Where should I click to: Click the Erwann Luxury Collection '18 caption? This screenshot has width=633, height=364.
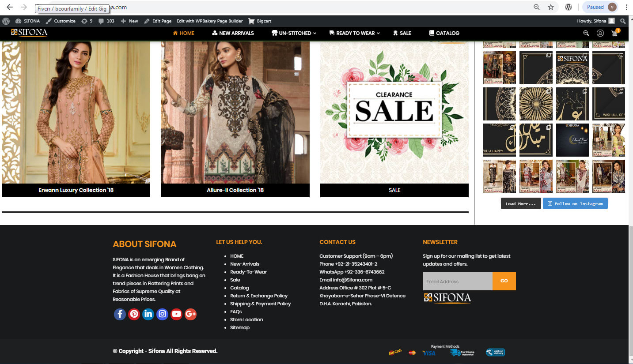(76, 190)
